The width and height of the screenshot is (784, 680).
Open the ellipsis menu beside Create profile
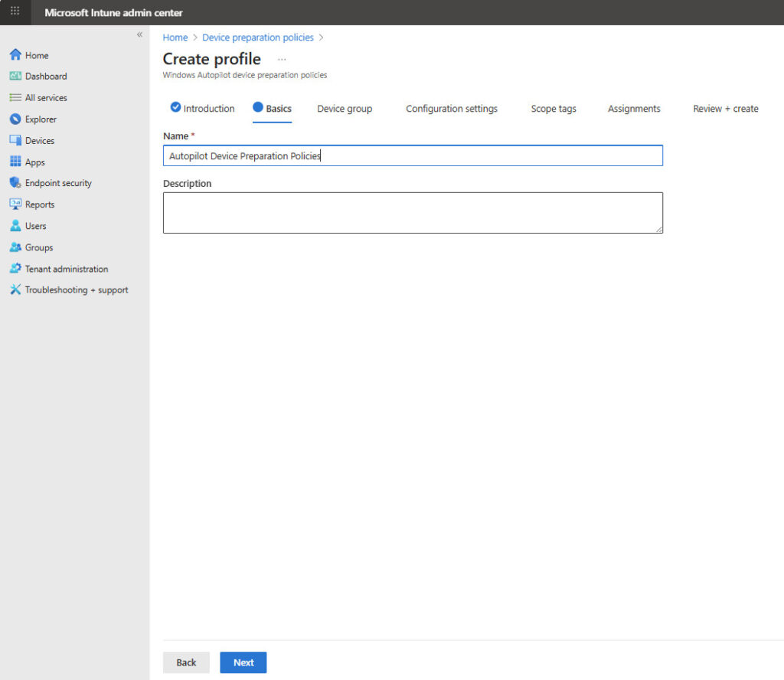point(282,60)
